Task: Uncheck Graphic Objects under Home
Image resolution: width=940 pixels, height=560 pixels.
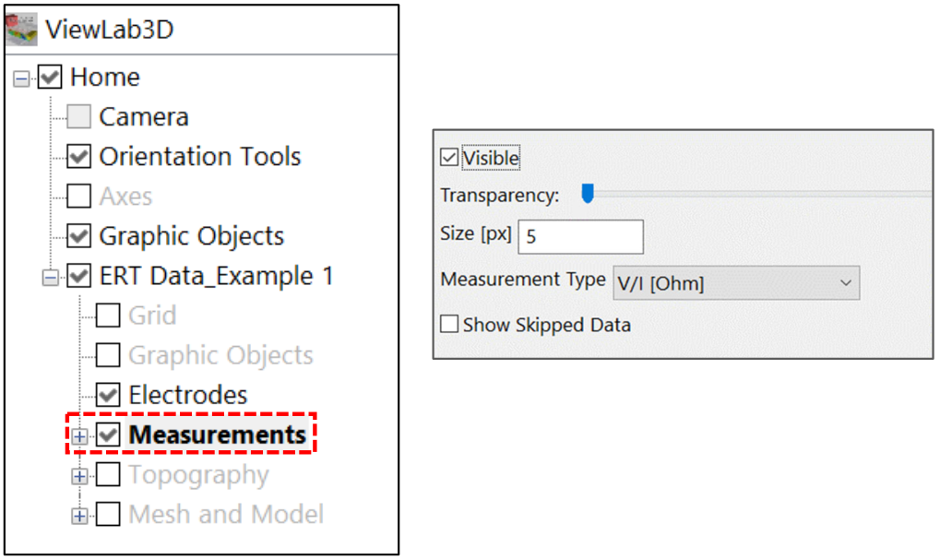Action: tap(78, 236)
